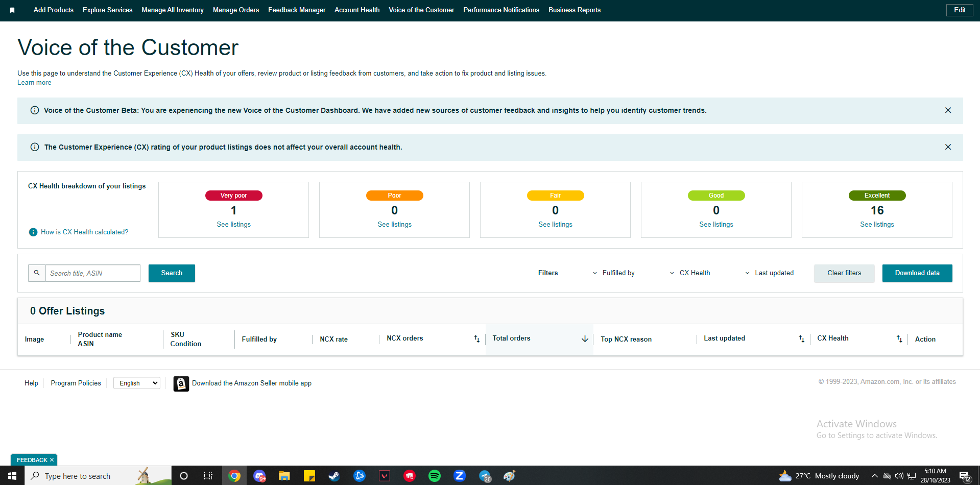Click the weather widget showing 27°C Mostly cloudy
This screenshot has height=485, width=980.
click(x=819, y=476)
